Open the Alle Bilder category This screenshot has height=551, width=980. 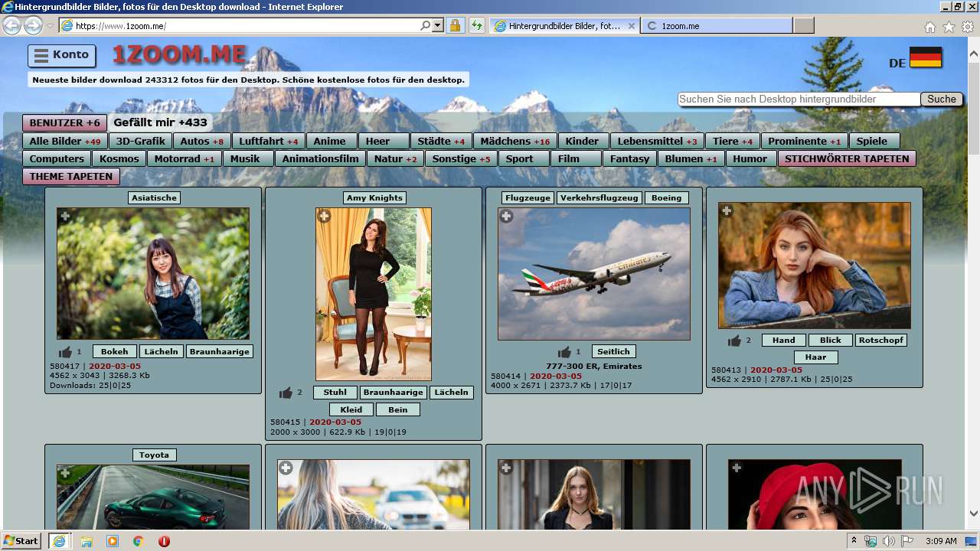pos(64,141)
